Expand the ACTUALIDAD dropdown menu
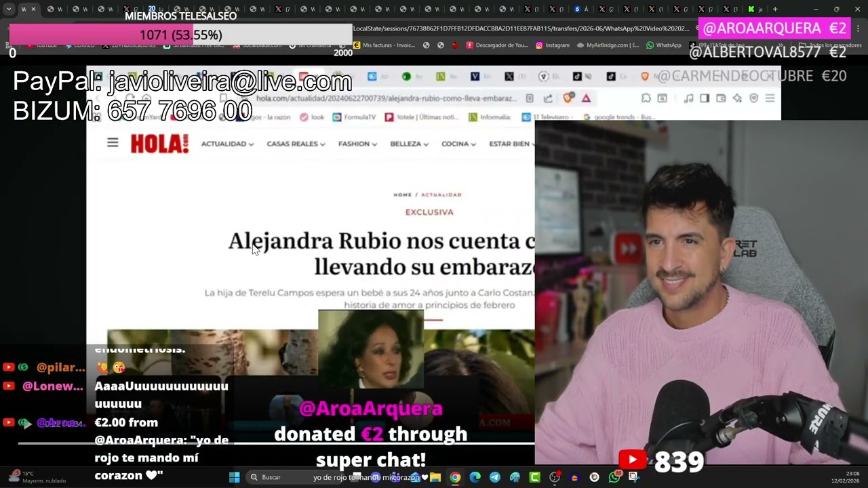The width and height of the screenshot is (868, 488). [x=227, y=144]
